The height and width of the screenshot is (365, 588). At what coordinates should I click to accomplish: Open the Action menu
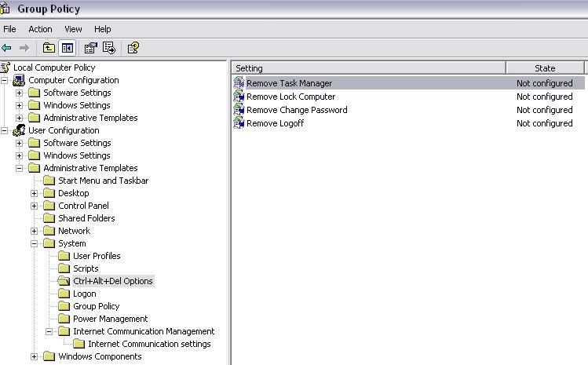pyautogui.click(x=40, y=29)
